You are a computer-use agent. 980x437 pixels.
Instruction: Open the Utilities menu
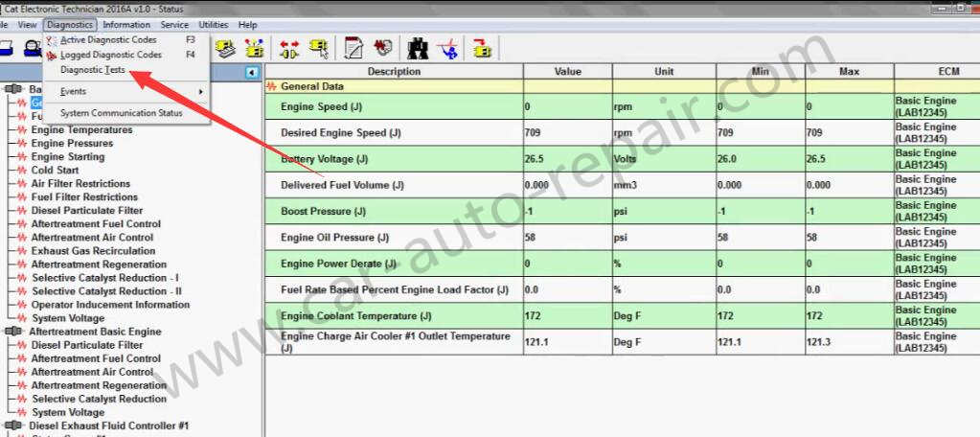tap(213, 25)
